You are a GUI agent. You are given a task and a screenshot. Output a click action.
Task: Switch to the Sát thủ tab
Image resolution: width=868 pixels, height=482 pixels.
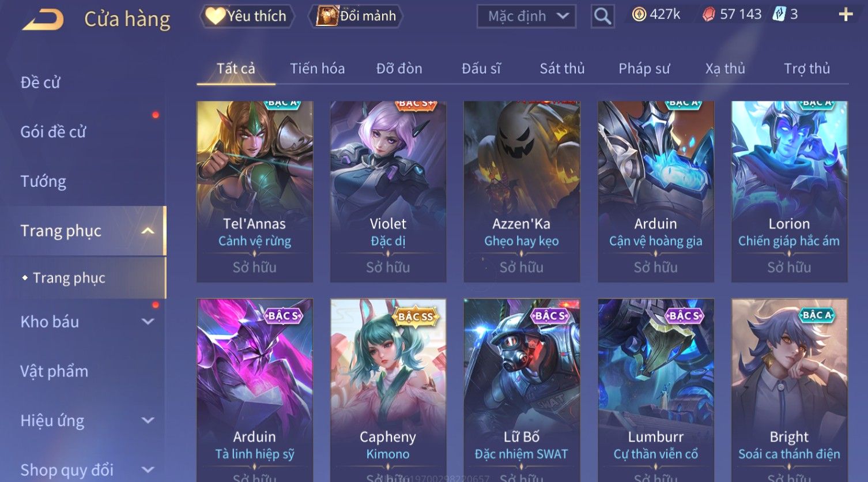562,69
